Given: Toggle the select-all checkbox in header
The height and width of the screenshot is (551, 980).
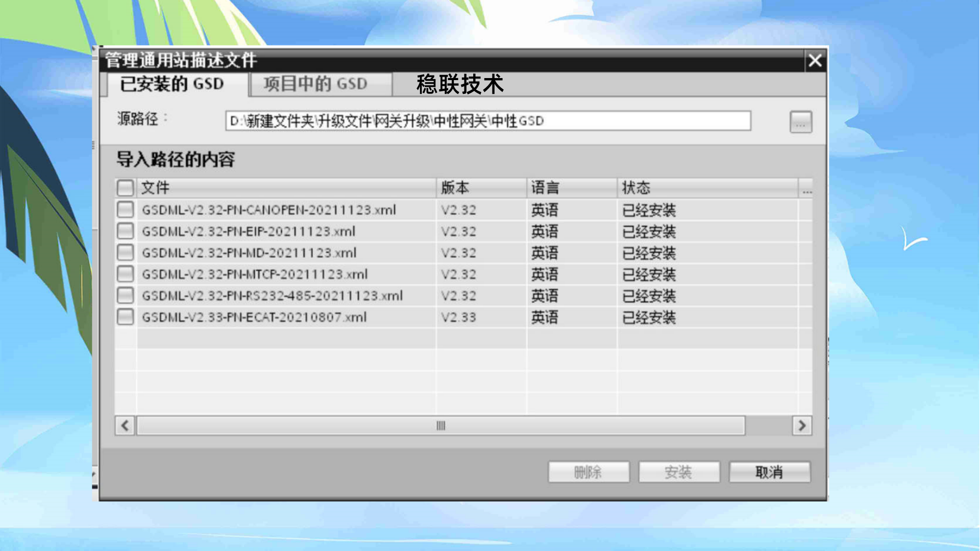Looking at the screenshot, I should (x=125, y=188).
